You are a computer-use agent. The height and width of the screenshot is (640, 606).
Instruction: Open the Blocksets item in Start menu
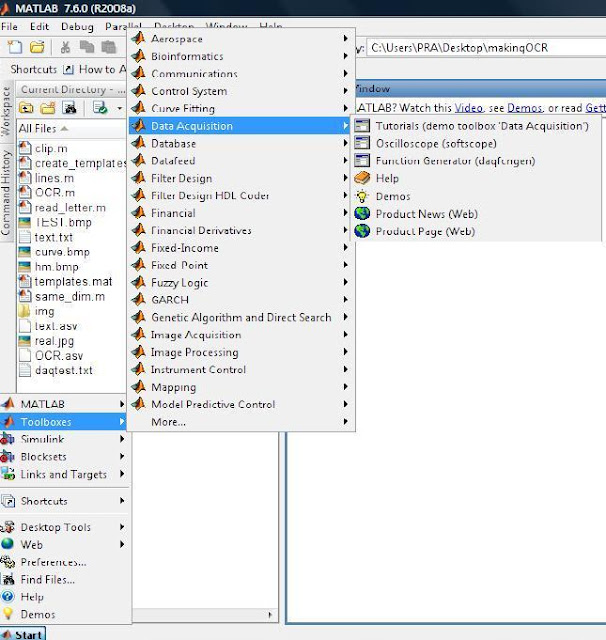(x=63, y=457)
